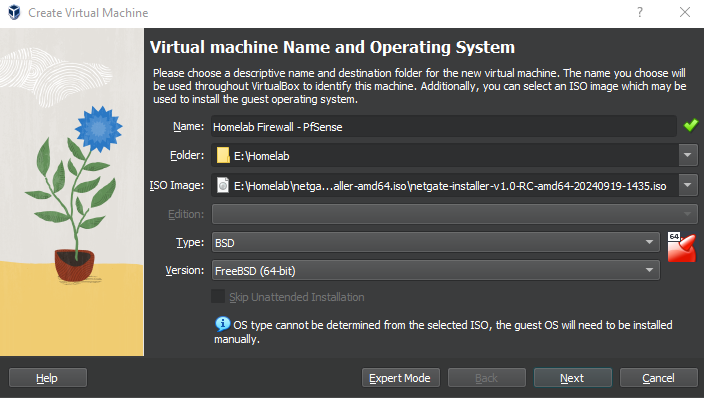Click the yellow folder icon next to E:\Homelab
This screenshot has width=704, height=398.
(223, 155)
